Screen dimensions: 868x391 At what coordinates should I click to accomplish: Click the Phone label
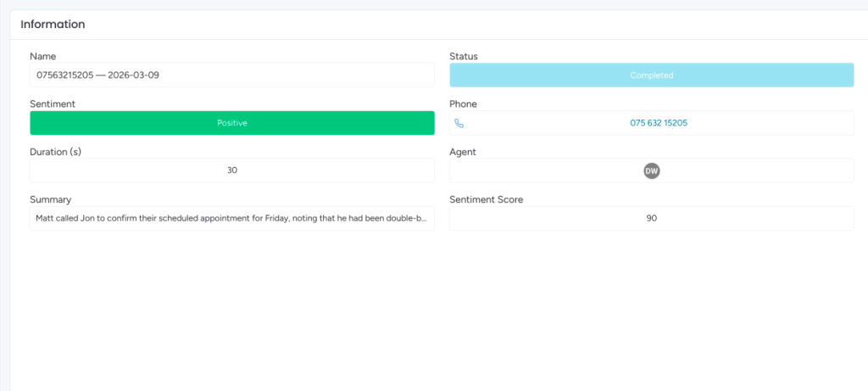[x=463, y=103]
